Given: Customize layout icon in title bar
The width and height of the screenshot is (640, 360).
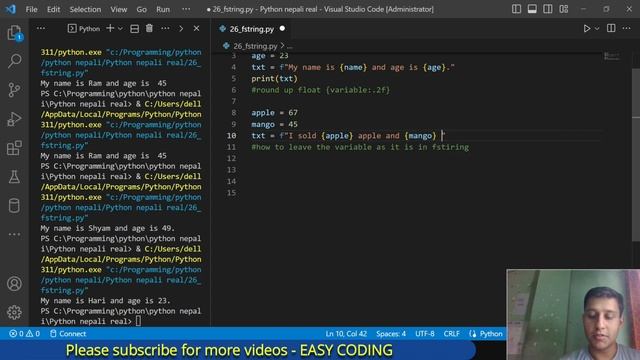Looking at the screenshot, I should 564,9.
